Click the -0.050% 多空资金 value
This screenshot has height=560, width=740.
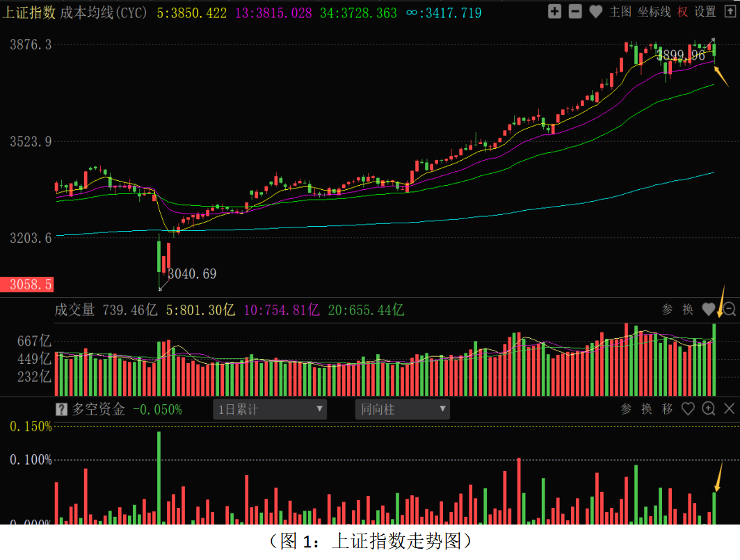pos(157,409)
